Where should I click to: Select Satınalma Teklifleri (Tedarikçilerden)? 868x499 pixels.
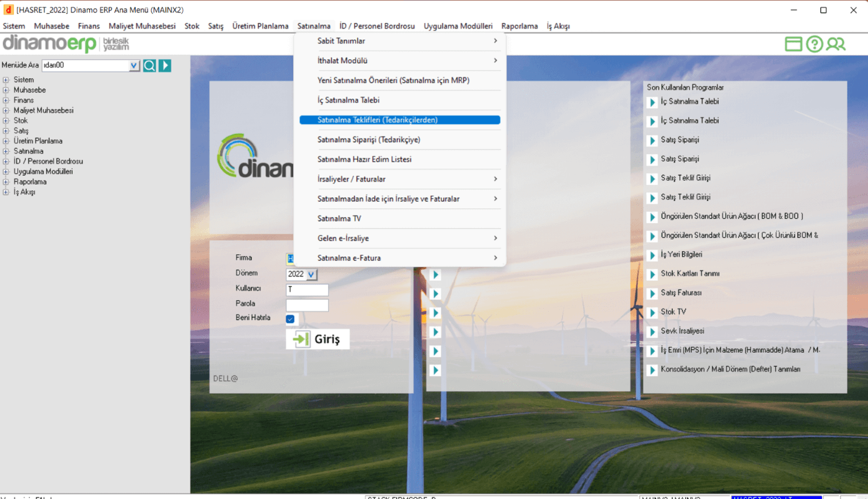pos(400,120)
